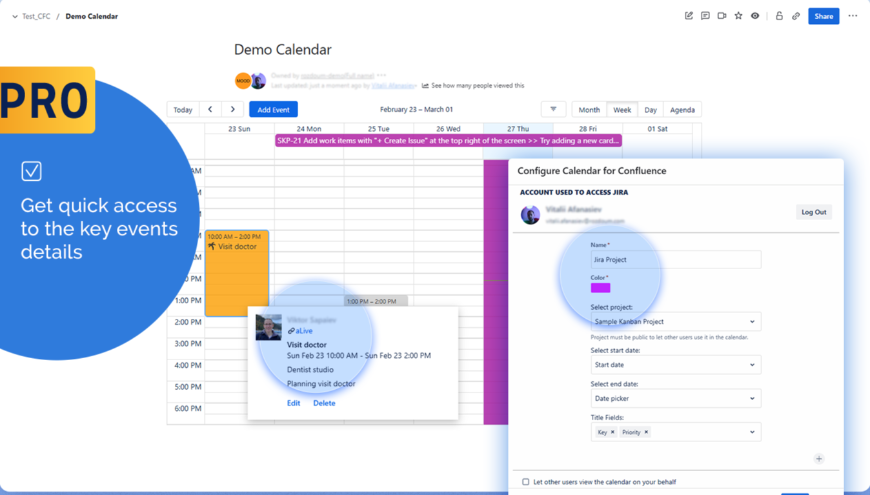Copy page link icon

click(796, 16)
